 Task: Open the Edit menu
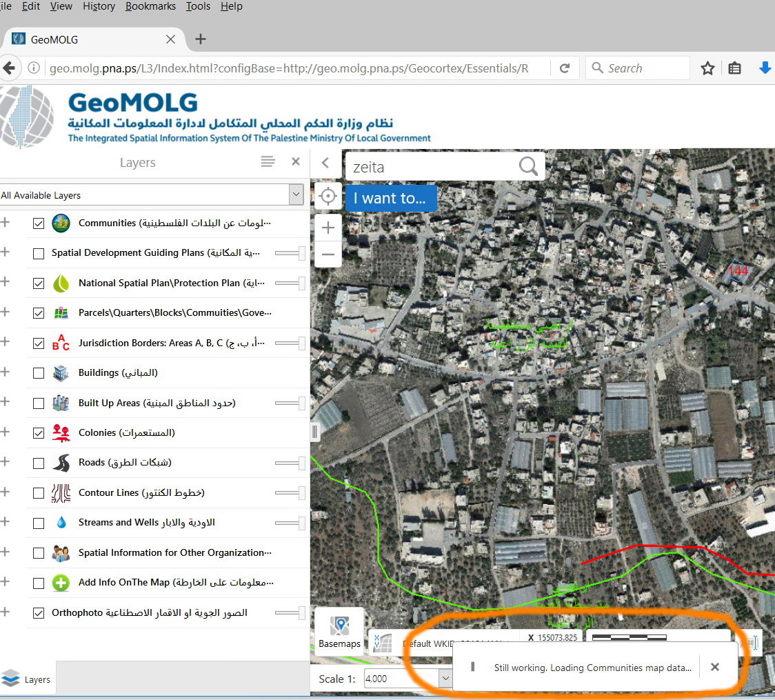click(x=31, y=6)
